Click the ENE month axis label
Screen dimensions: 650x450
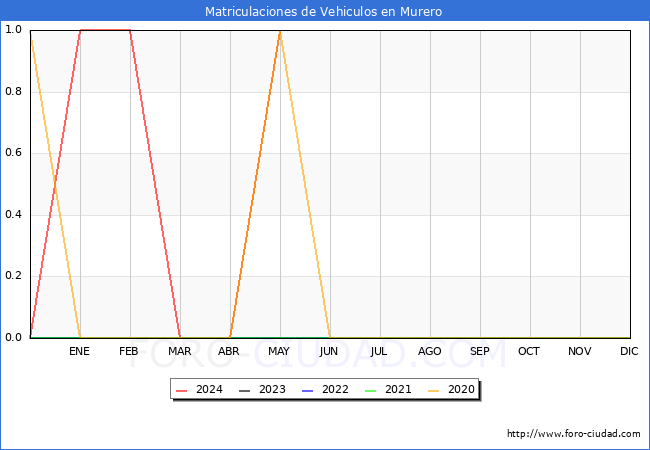[79, 351]
